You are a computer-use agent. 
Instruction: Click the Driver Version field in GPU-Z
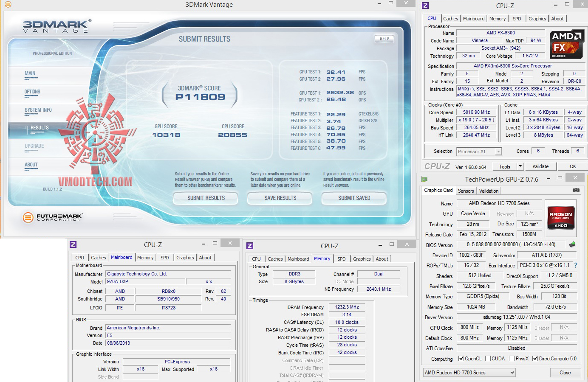[x=517, y=317]
